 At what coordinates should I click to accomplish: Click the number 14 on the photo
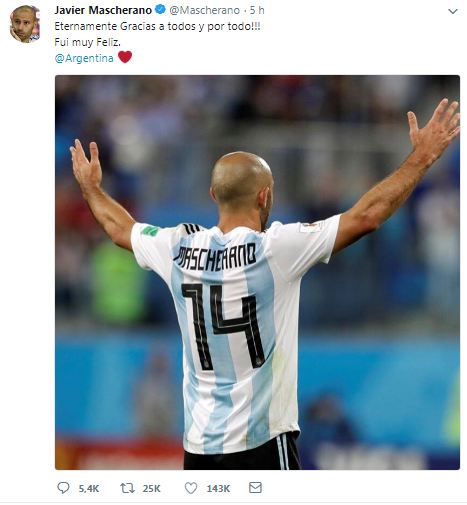223,326
